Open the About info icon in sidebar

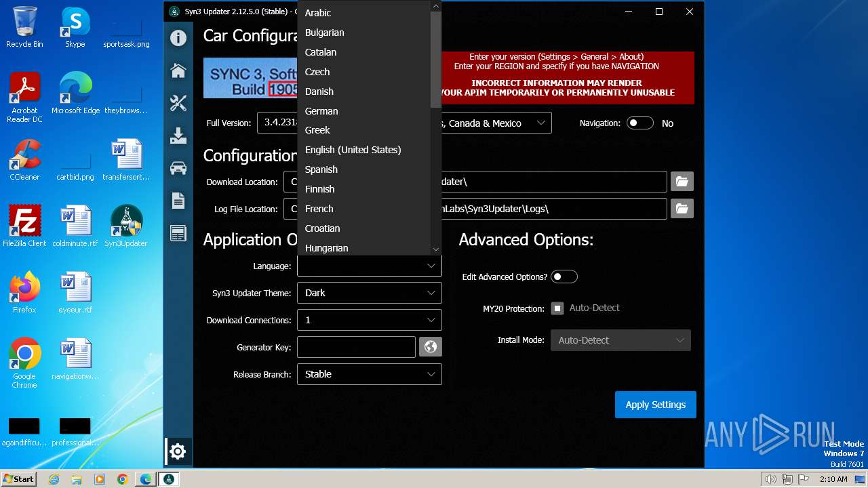(x=178, y=38)
